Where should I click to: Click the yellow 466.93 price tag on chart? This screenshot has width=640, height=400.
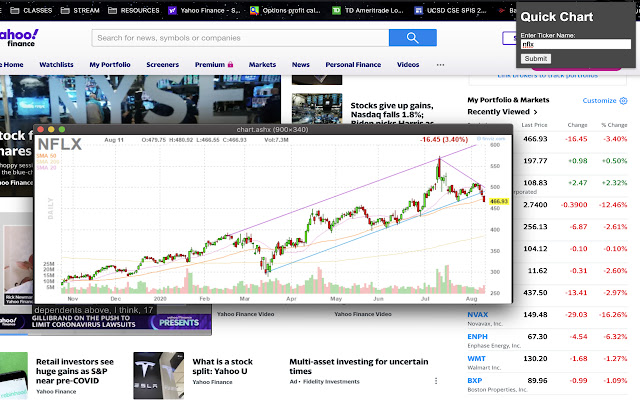coord(499,201)
